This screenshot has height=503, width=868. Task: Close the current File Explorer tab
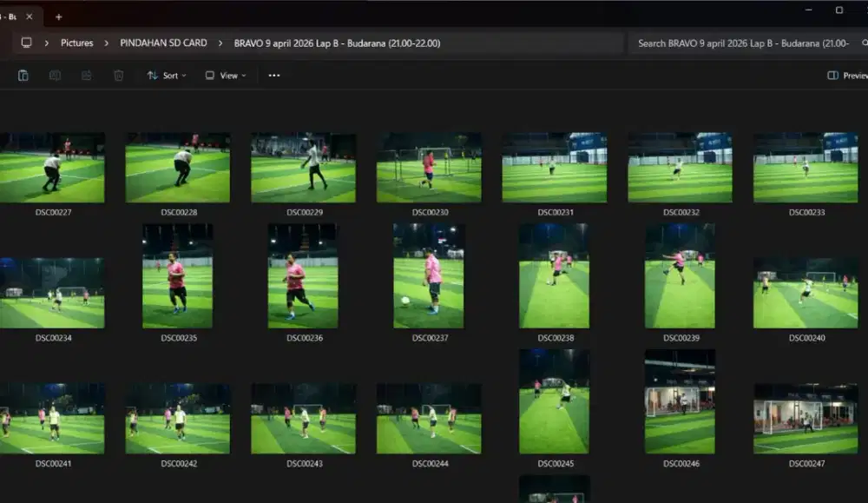pyautogui.click(x=30, y=17)
